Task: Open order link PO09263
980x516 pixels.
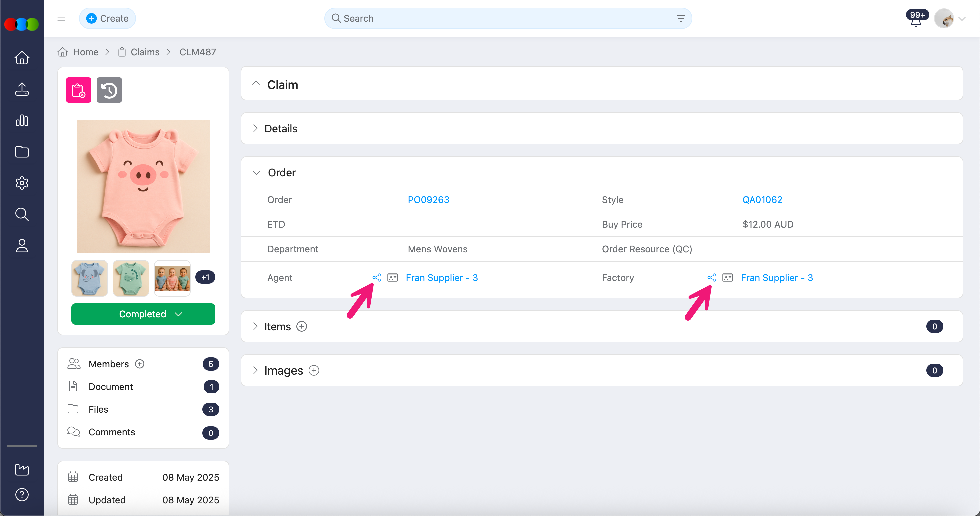Action: [x=428, y=200]
